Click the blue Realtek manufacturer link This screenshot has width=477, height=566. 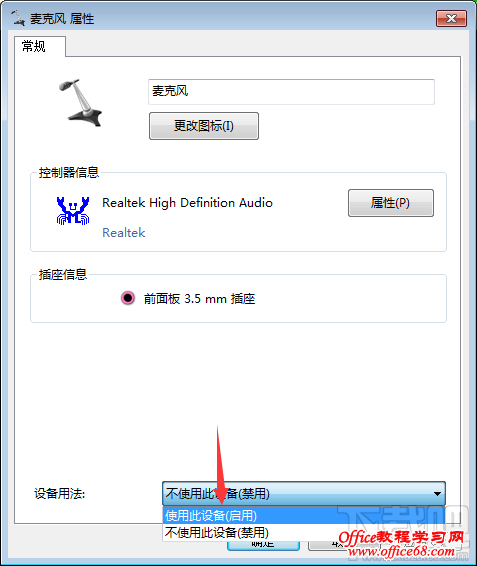(123, 232)
